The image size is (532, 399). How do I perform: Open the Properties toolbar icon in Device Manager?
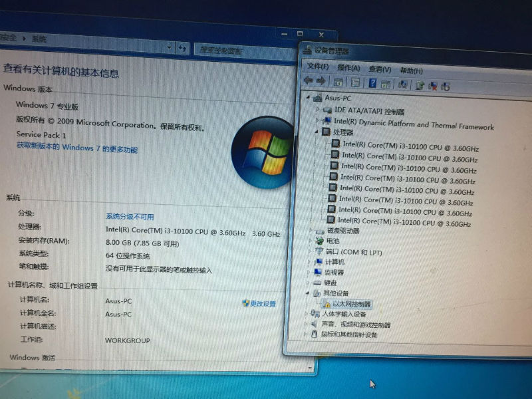pyautogui.click(x=355, y=82)
